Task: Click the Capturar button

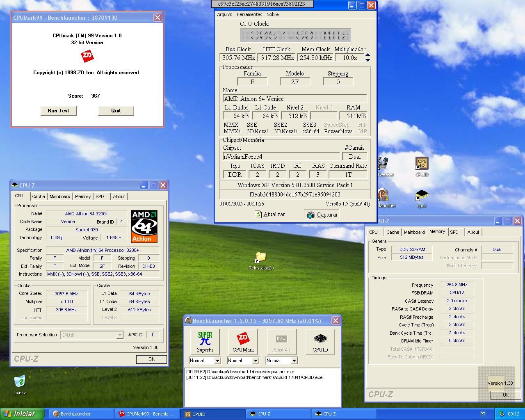Action: coord(322,214)
